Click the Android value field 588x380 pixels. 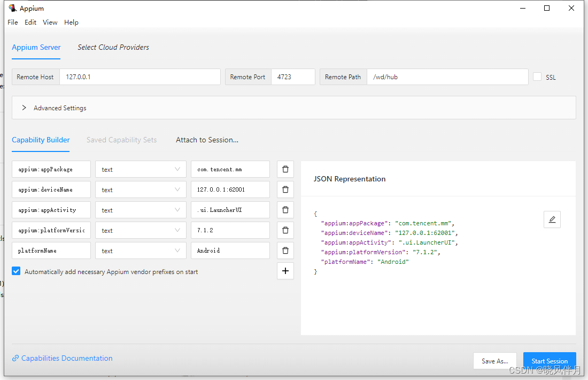[x=230, y=250]
